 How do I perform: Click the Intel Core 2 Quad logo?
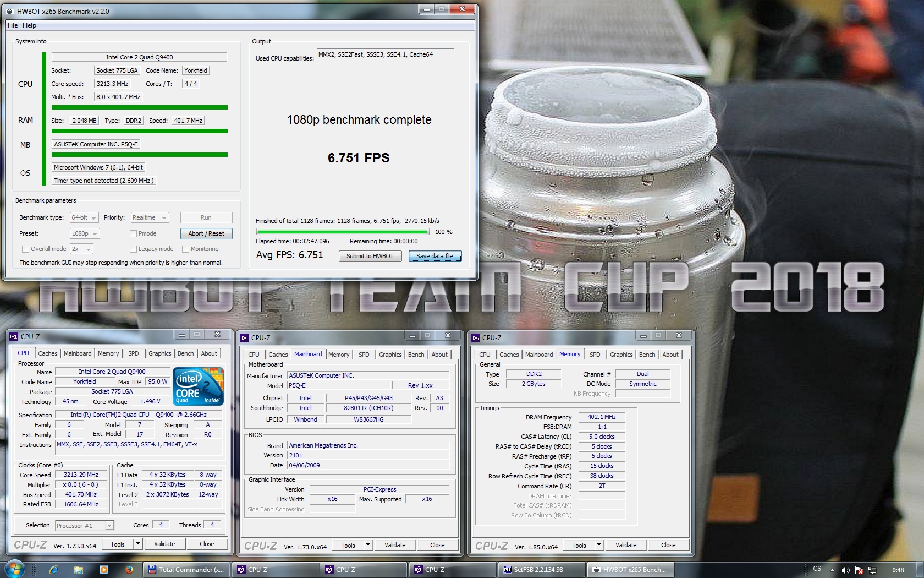[x=199, y=386]
